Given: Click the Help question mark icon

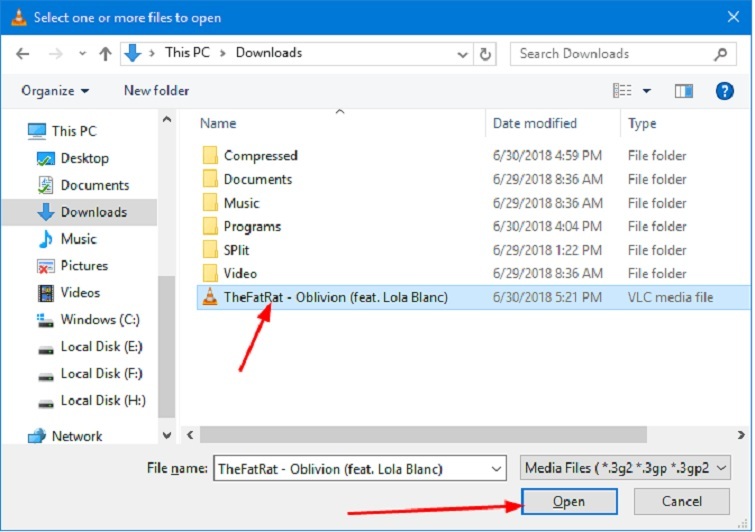Looking at the screenshot, I should [725, 91].
